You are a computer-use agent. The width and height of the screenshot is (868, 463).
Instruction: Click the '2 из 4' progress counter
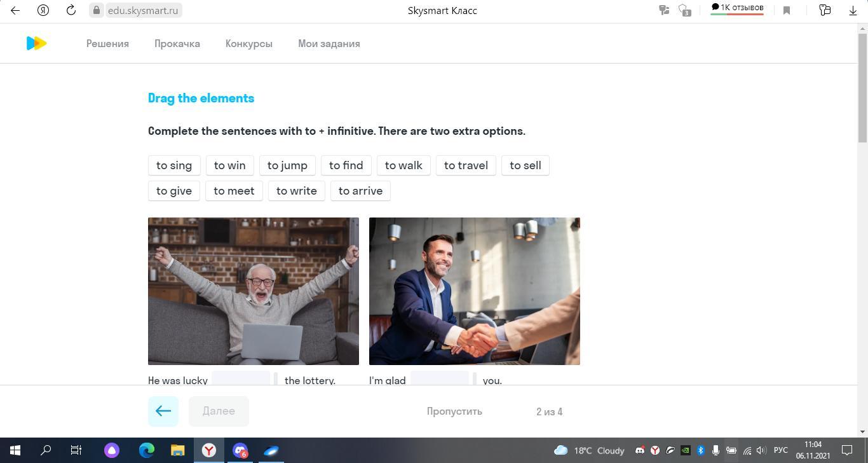pos(549,411)
